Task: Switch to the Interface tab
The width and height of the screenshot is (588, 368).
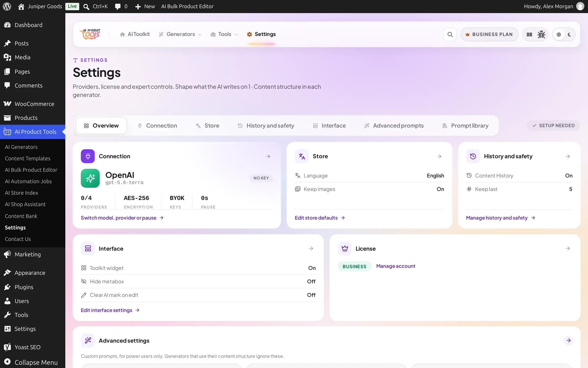Action: click(x=329, y=126)
